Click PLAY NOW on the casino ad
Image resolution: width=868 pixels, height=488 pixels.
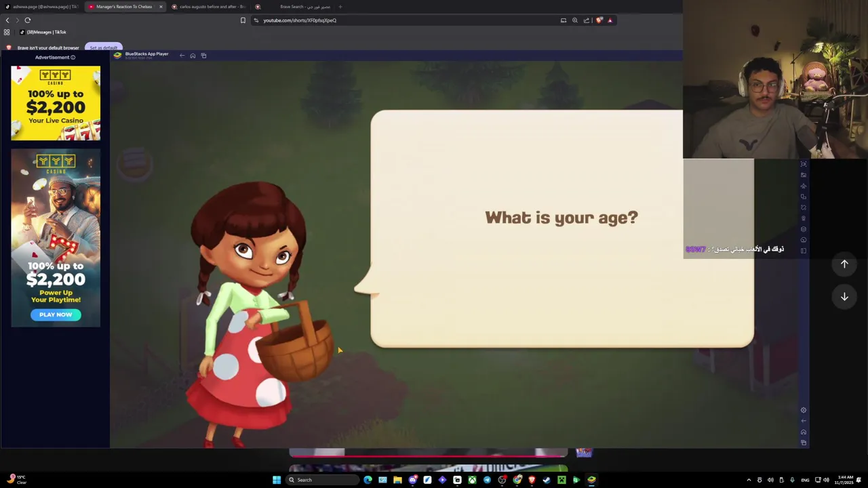tap(56, 314)
